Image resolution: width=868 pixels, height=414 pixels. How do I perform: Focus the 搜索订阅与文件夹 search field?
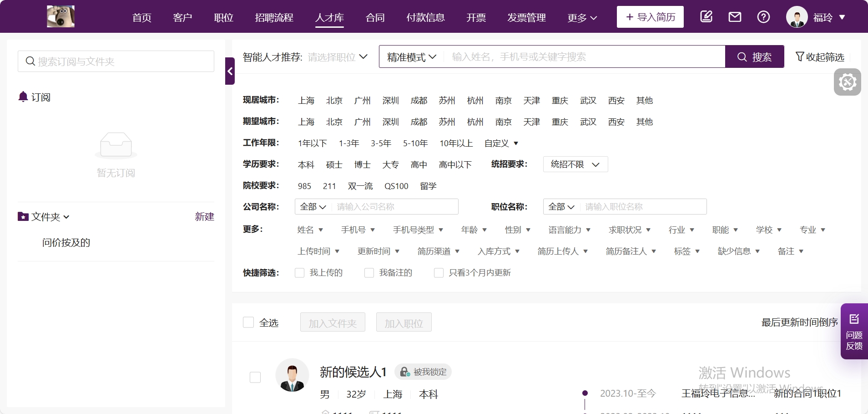116,61
